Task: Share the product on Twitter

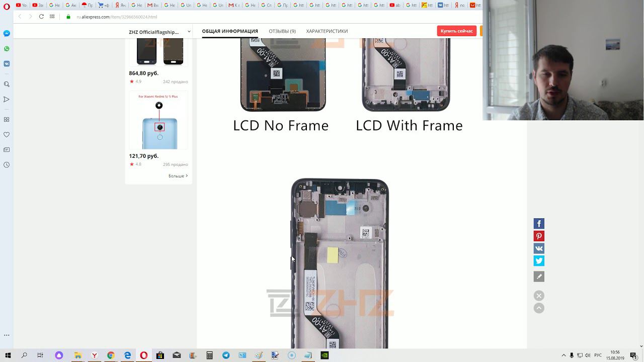Action: tap(539, 260)
